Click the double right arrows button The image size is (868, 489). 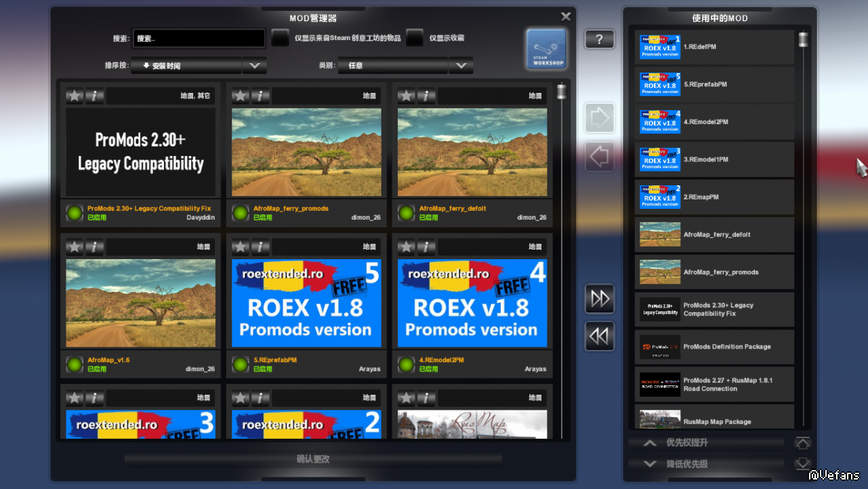(600, 298)
